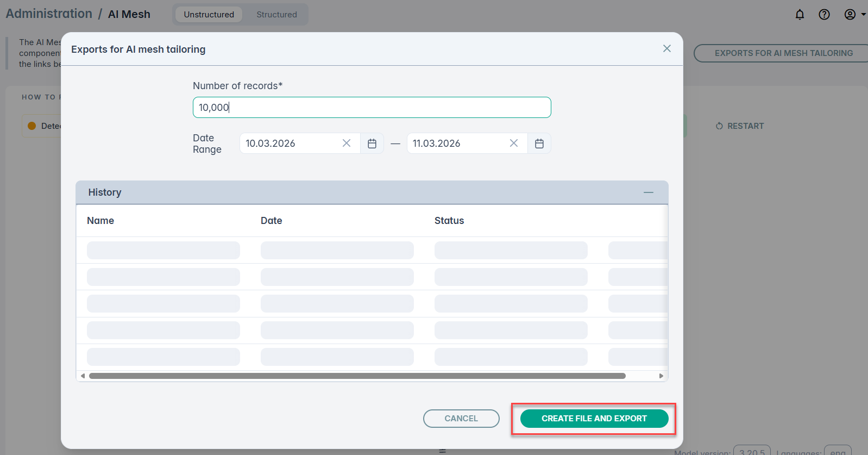
Task: Click the horizontal scrollbar of the History table
Action: pos(357,376)
